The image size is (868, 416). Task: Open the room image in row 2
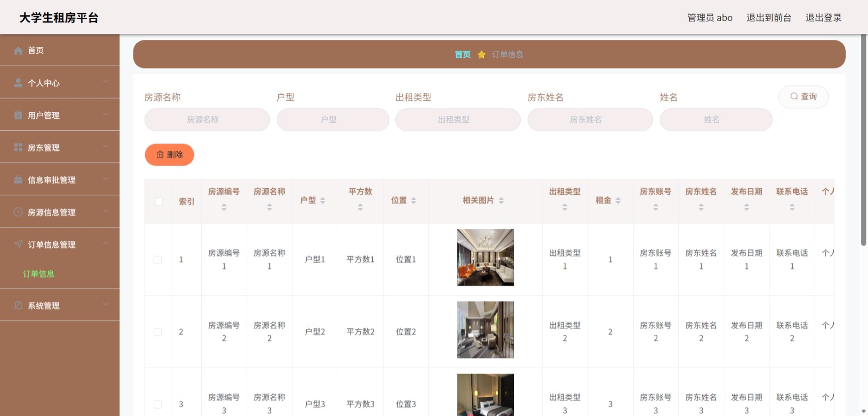tap(485, 330)
